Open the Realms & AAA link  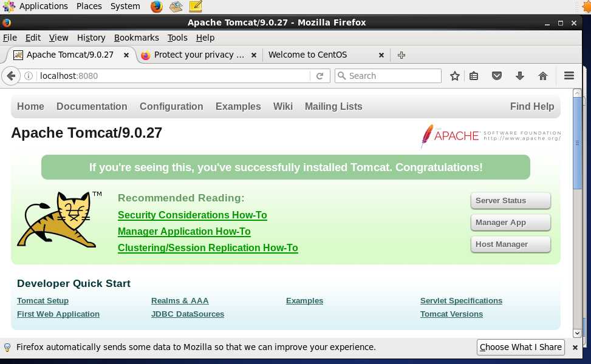click(180, 301)
